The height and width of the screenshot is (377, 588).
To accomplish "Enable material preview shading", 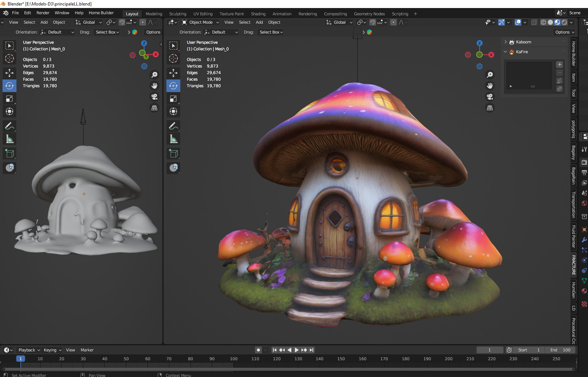I will 557,22.
